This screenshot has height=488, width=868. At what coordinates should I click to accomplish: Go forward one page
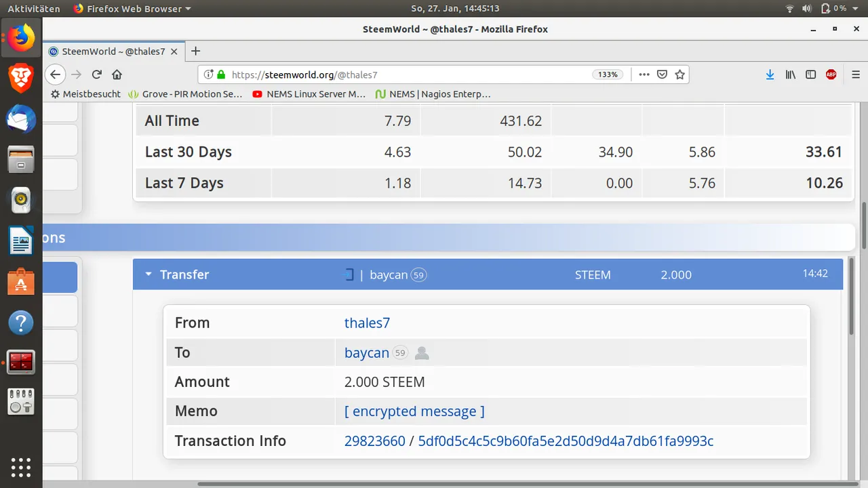pyautogui.click(x=77, y=75)
